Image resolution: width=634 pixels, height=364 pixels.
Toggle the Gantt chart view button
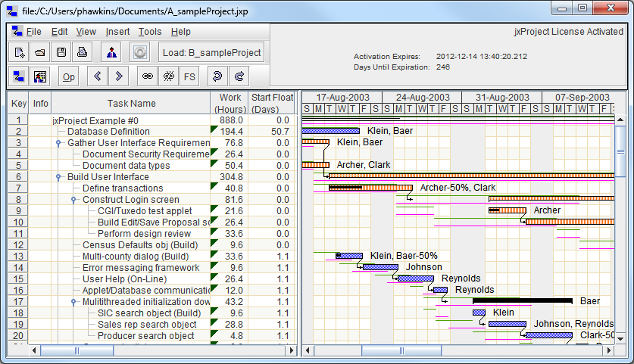click(x=19, y=76)
